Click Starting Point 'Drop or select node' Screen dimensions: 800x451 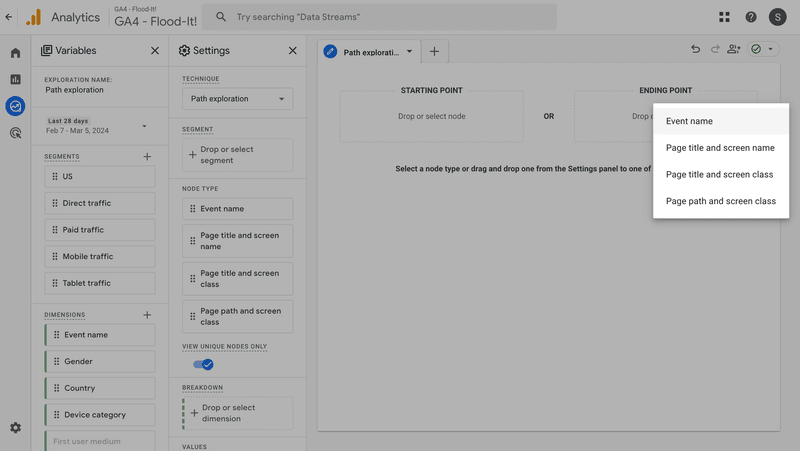click(432, 116)
